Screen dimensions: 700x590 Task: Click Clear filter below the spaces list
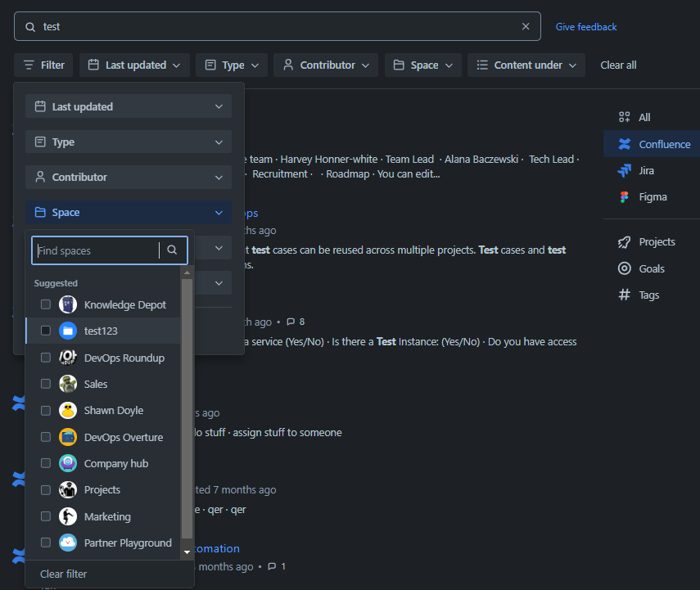(x=63, y=574)
